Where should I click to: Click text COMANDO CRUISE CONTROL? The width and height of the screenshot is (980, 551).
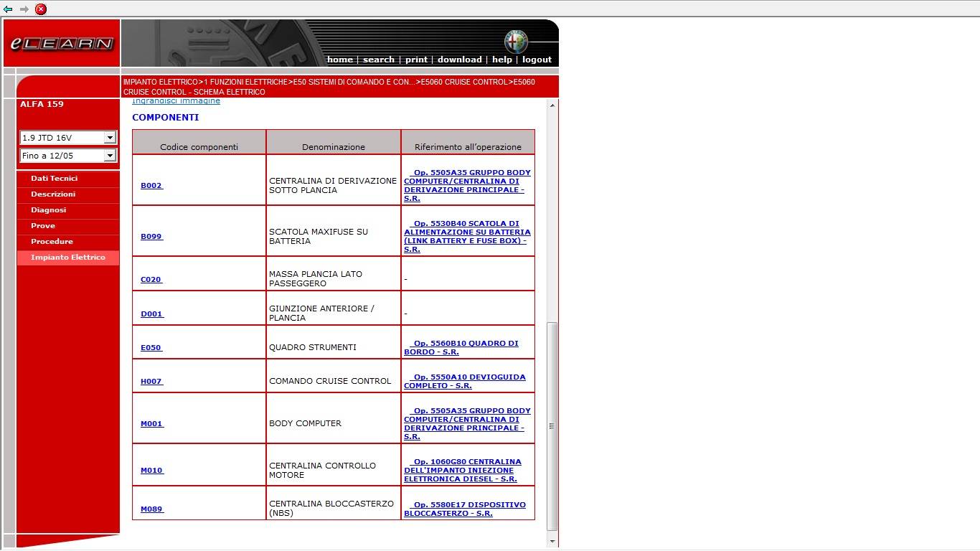(x=330, y=381)
